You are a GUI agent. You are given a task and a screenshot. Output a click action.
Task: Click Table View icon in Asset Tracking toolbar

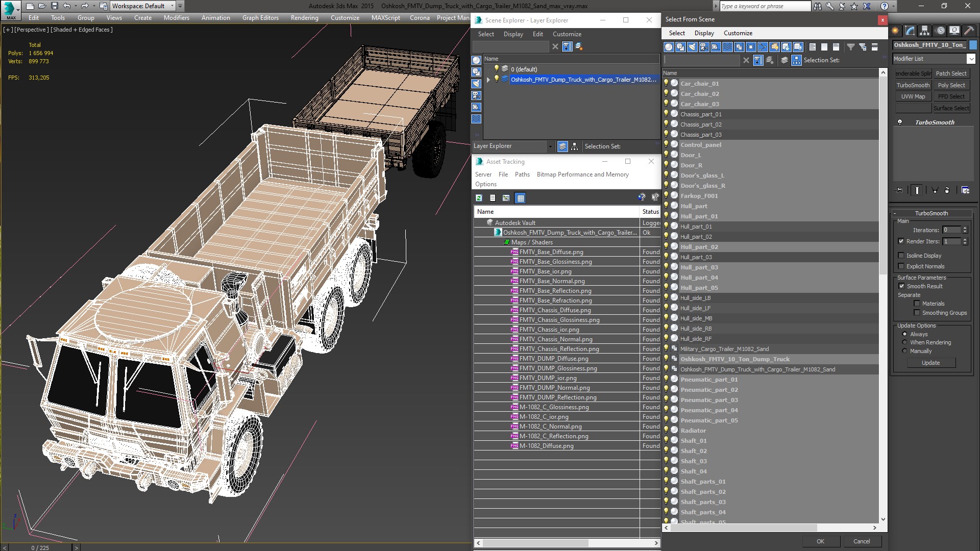pyautogui.click(x=521, y=198)
